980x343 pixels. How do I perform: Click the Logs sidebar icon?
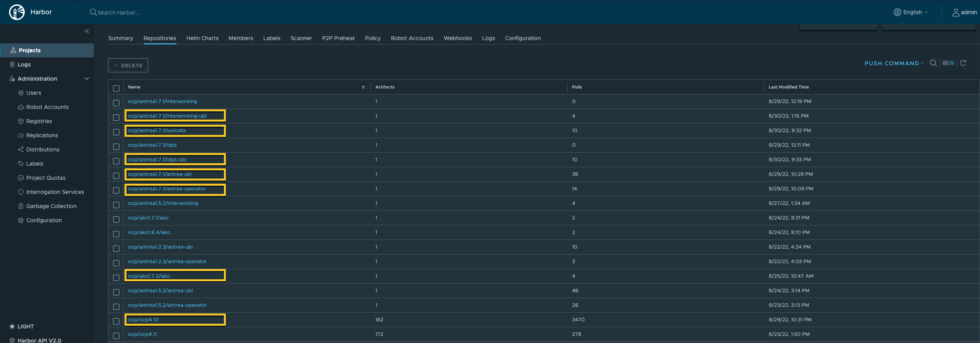pyautogui.click(x=12, y=65)
